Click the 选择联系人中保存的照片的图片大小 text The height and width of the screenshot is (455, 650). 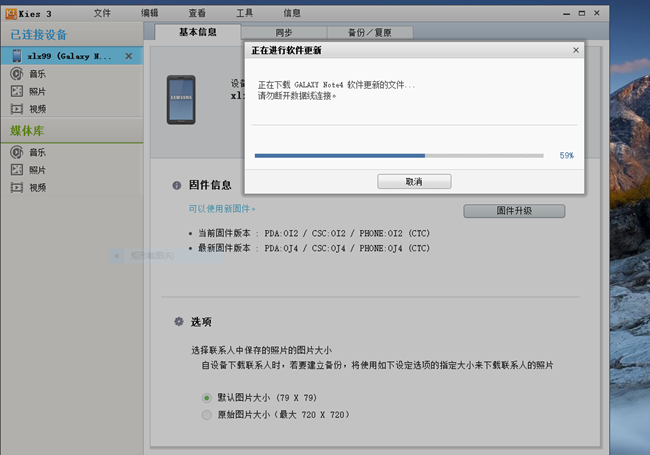(261, 351)
